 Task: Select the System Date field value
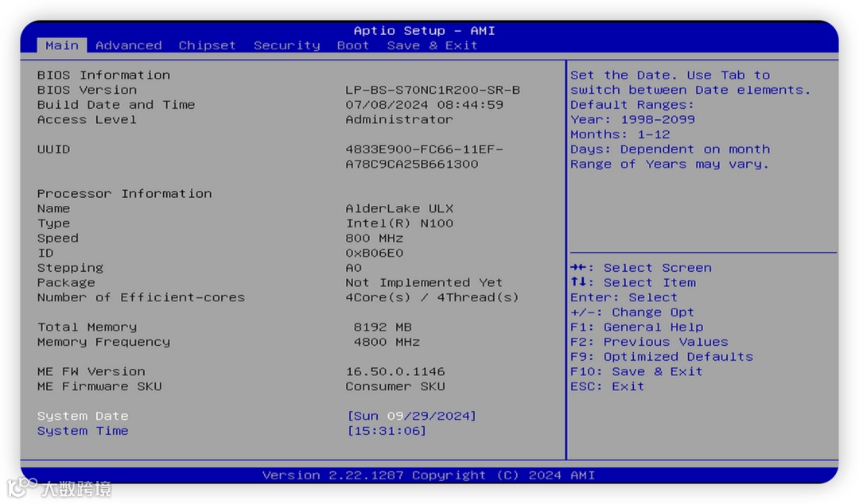tap(411, 416)
